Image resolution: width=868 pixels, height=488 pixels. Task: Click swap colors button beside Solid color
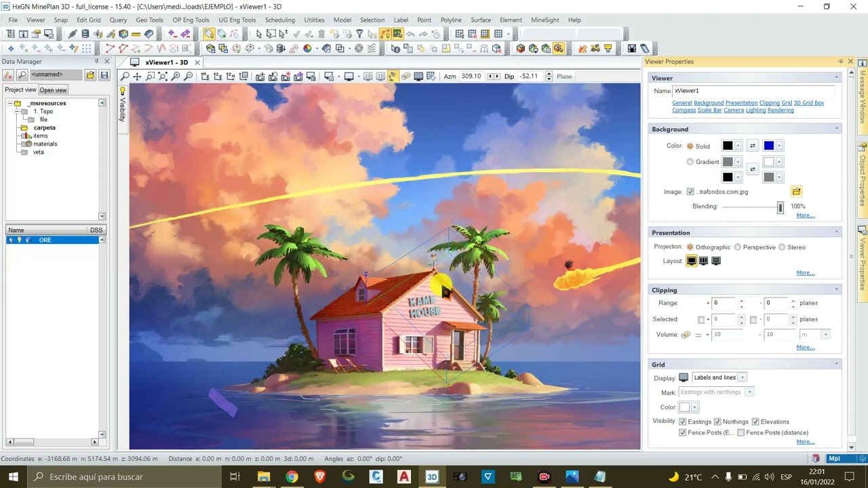pos(752,146)
